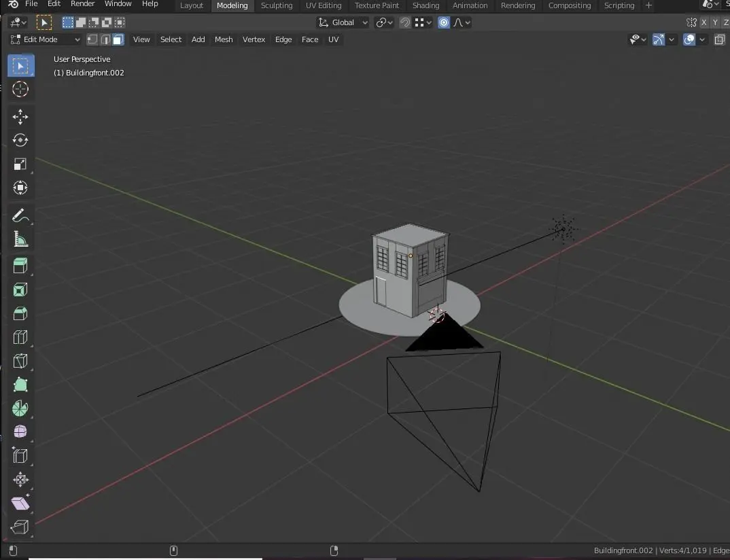Image resolution: width=730 pixels, height=560 pixels.
Task: Select the Rotate tool
Action: click(x=20, y=140)
